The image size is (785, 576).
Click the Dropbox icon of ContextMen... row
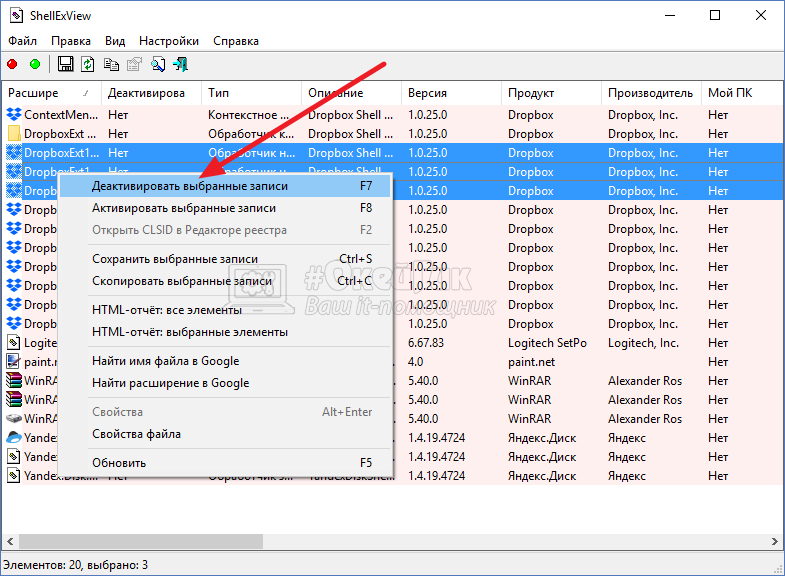tap(14, 115)
